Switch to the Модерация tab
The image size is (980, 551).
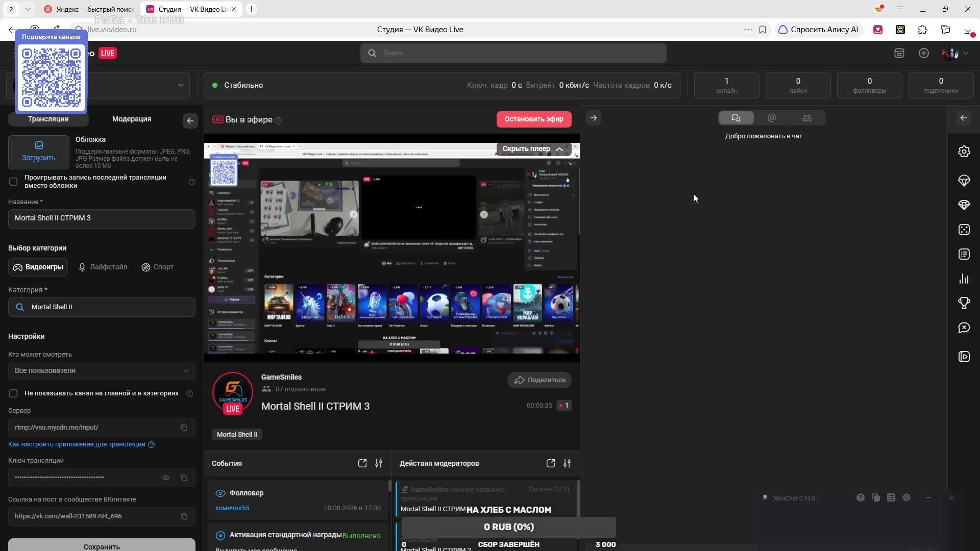point(132,119)
